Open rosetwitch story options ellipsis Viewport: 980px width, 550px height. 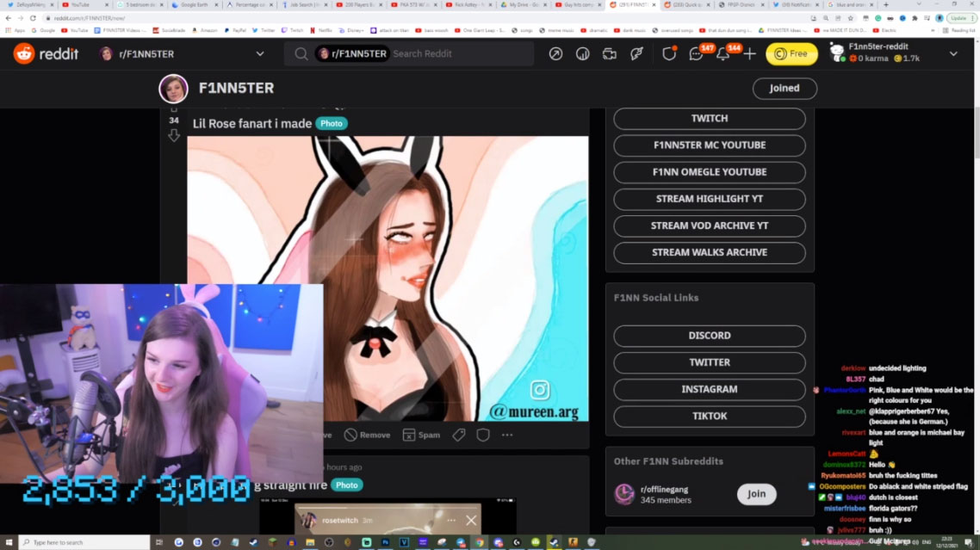(x=451, y=520)
